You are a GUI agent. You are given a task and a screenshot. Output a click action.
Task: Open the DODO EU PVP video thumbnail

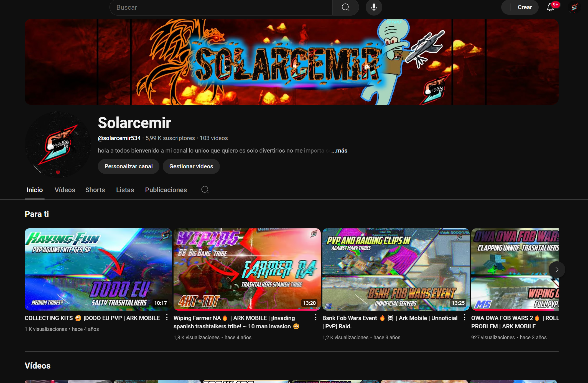tap(98, 269)
